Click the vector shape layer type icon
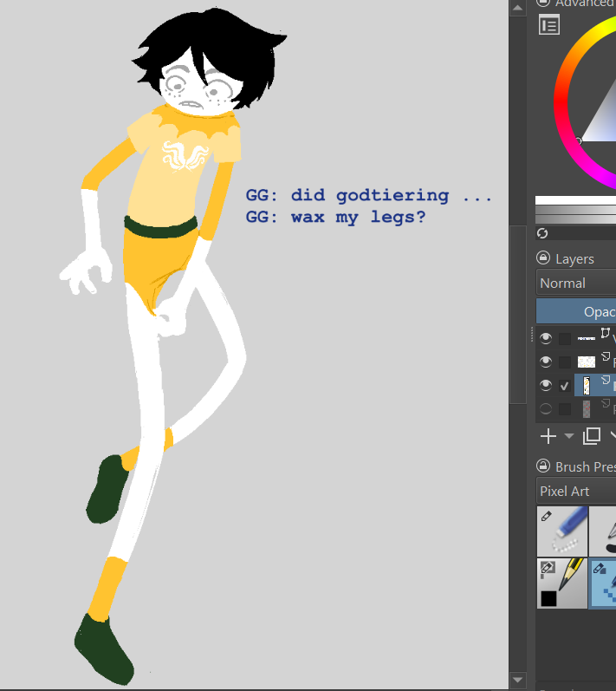Viewport: 616px width, 691px height. [x=606, y=332]
